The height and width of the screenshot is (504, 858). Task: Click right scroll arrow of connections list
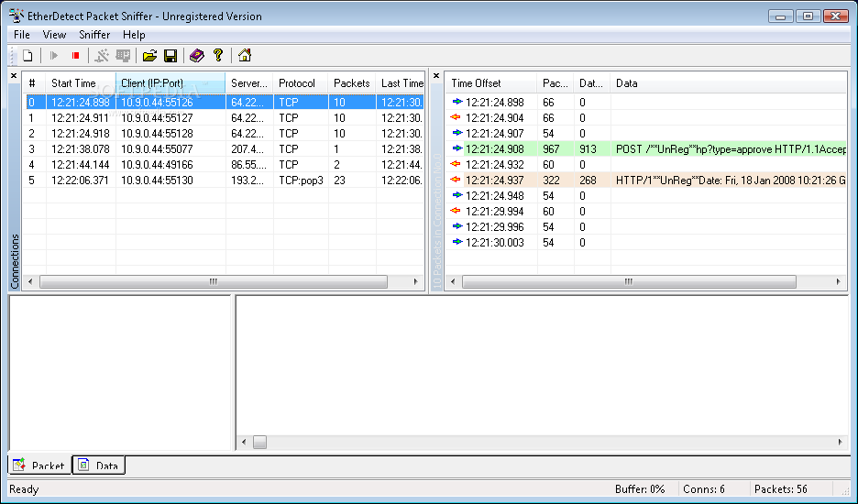point(415,282)
